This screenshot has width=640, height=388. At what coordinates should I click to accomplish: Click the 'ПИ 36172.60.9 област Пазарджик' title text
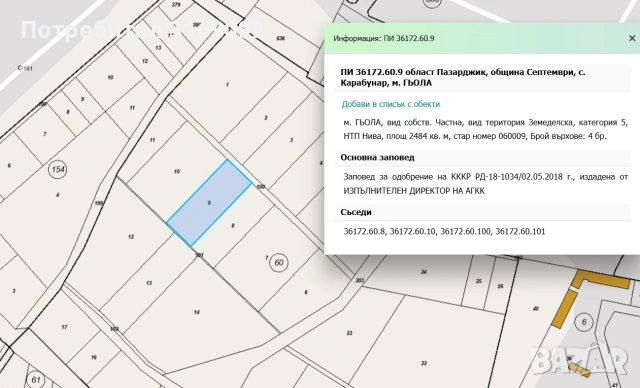click(462, 78)
